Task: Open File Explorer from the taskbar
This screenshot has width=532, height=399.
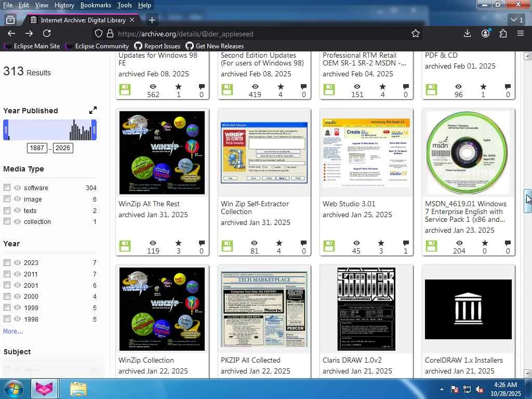Action: 78,389
